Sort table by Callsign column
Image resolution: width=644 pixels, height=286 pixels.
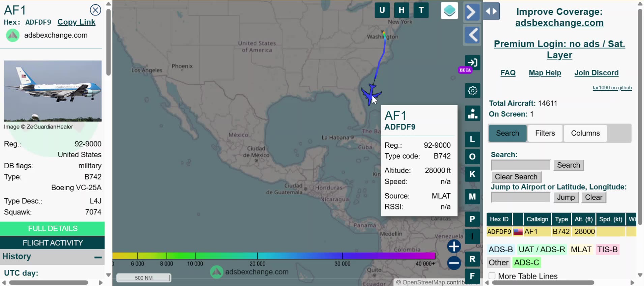[x=537, y=219]
